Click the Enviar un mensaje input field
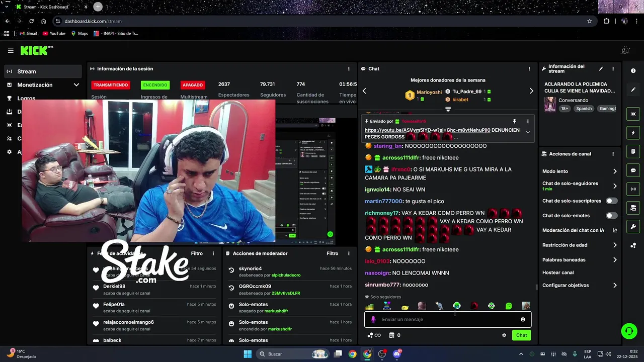644x362 pixels. [x=448, y=319]
